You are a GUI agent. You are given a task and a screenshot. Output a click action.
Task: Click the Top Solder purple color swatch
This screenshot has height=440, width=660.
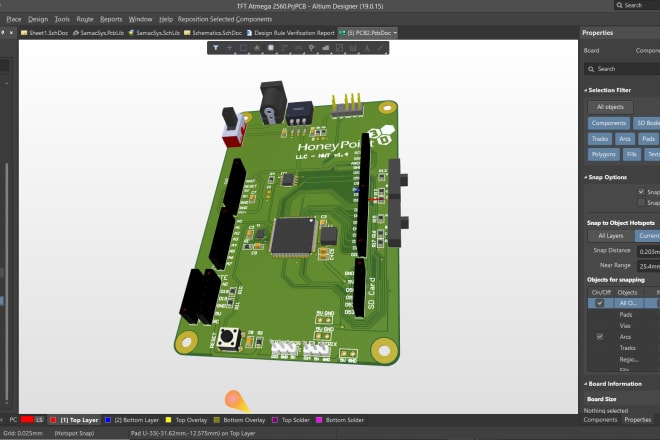(275, 420)
